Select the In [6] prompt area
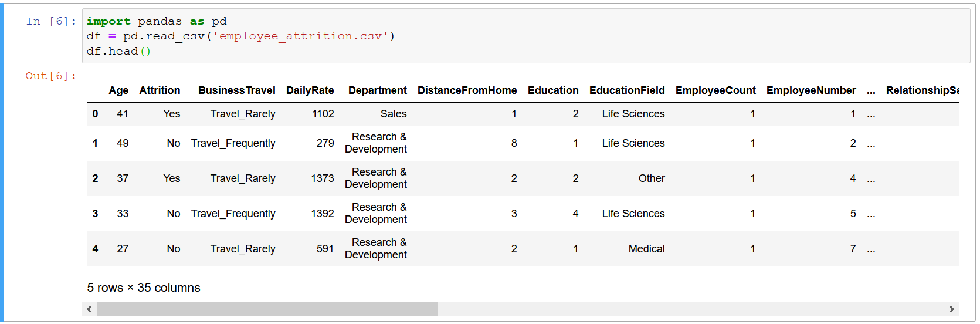 point(51,21)
